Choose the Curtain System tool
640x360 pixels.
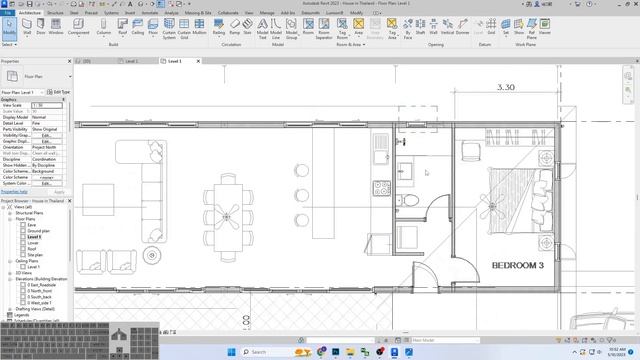click(169, 29)
